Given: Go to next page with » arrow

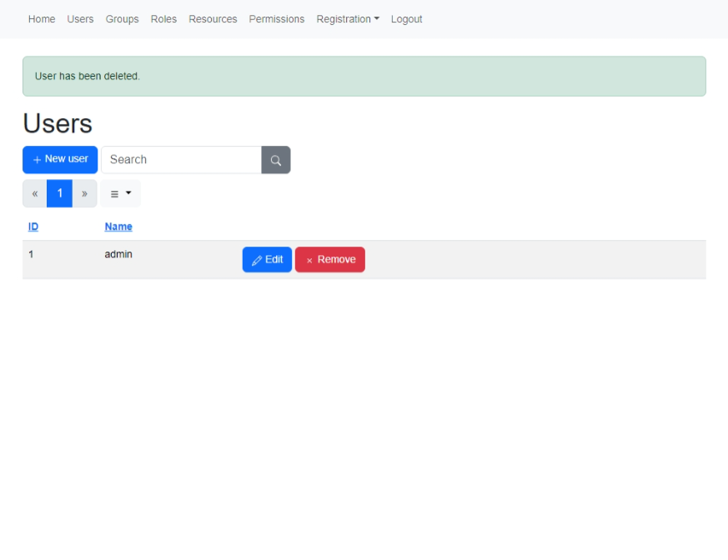Looking at the screenshot, I should [x=84, y=193].
